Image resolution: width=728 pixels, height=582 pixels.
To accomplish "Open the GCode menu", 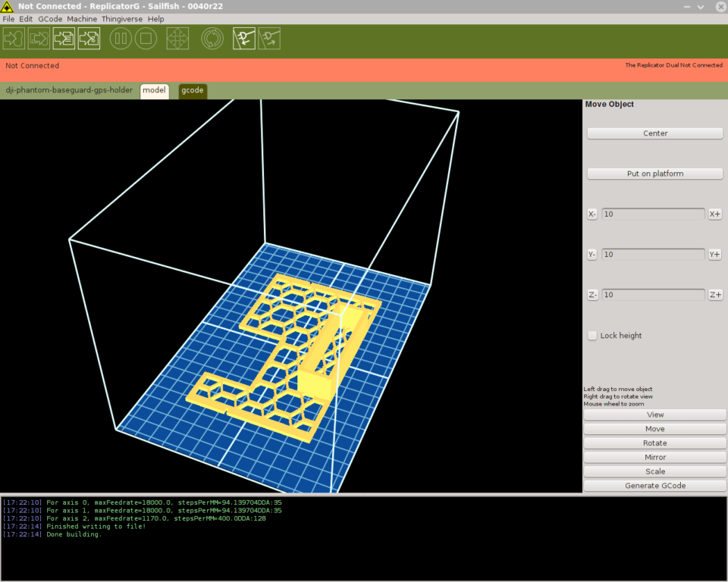I will (50, 19).
